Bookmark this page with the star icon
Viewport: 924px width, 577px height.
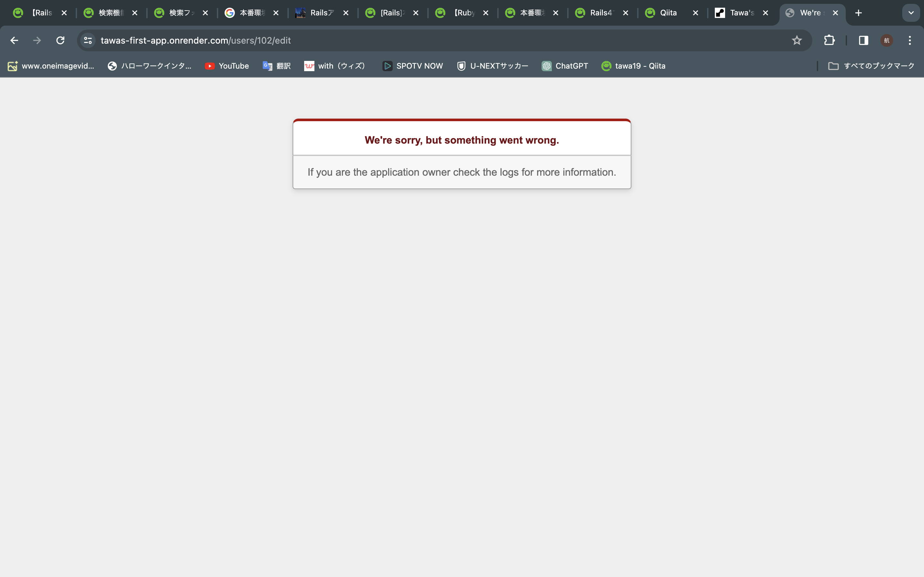tap(797, 40)
